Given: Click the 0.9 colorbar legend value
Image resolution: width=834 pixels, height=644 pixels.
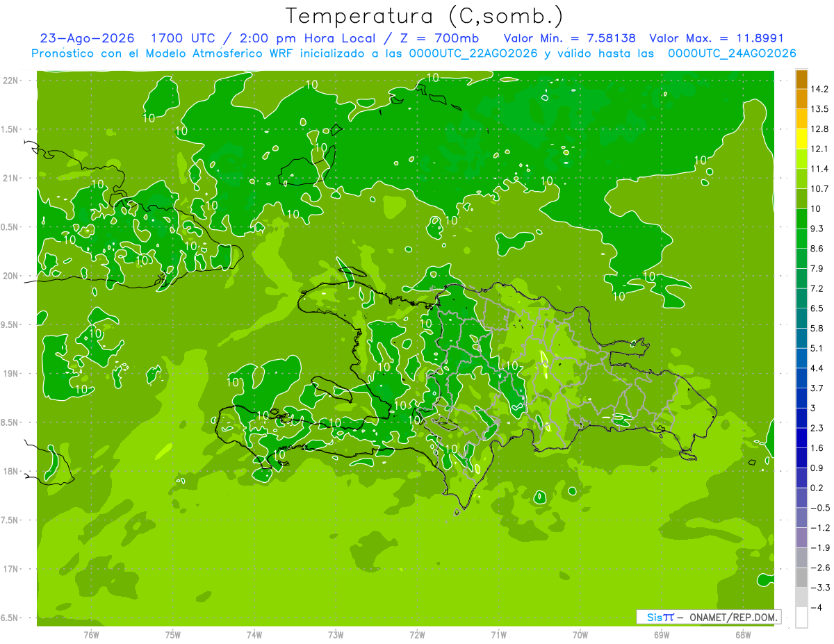Looking at the screenshot, I should click(817, 468).
